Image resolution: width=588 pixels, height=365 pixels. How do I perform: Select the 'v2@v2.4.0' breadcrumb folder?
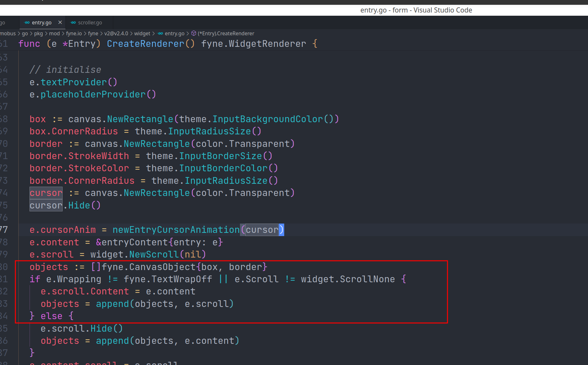(x=116, y=33)
